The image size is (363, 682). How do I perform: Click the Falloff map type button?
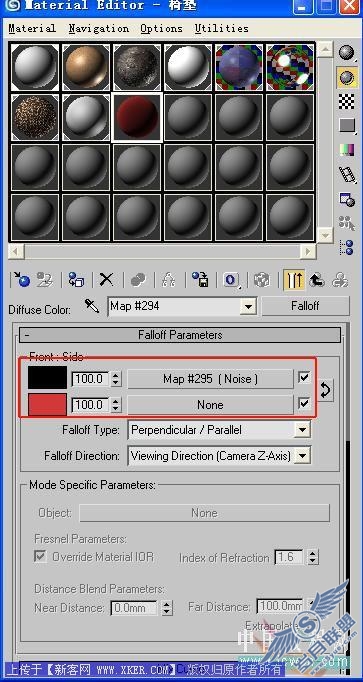click(305, 306)
